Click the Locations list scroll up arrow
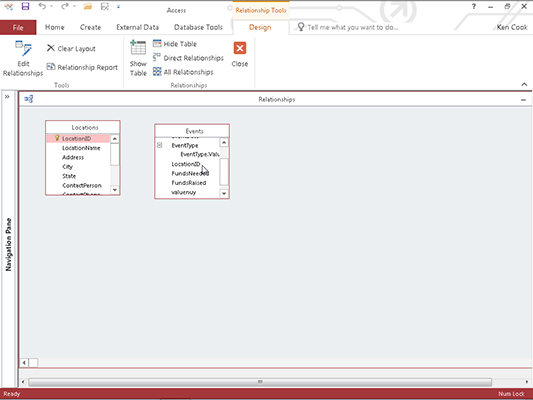533x400 pixels. click(x=115, y=139)
